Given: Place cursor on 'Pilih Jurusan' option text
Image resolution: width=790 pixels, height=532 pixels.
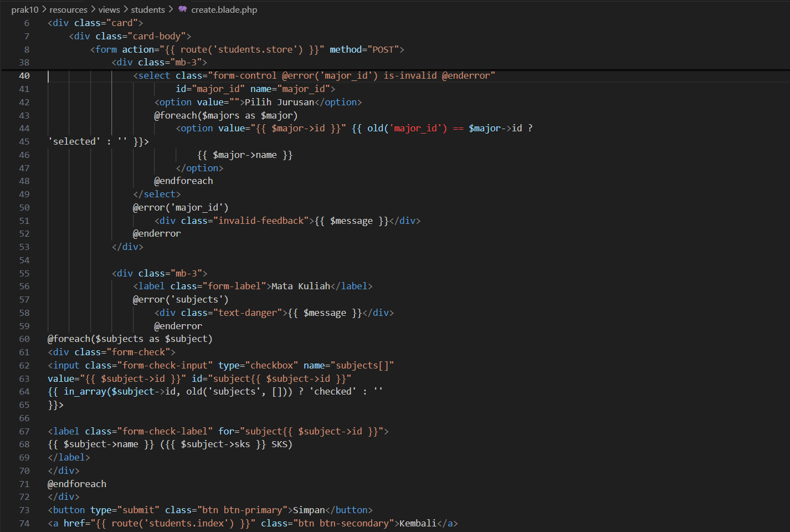Looking at the screenshot, I should 279,102.
